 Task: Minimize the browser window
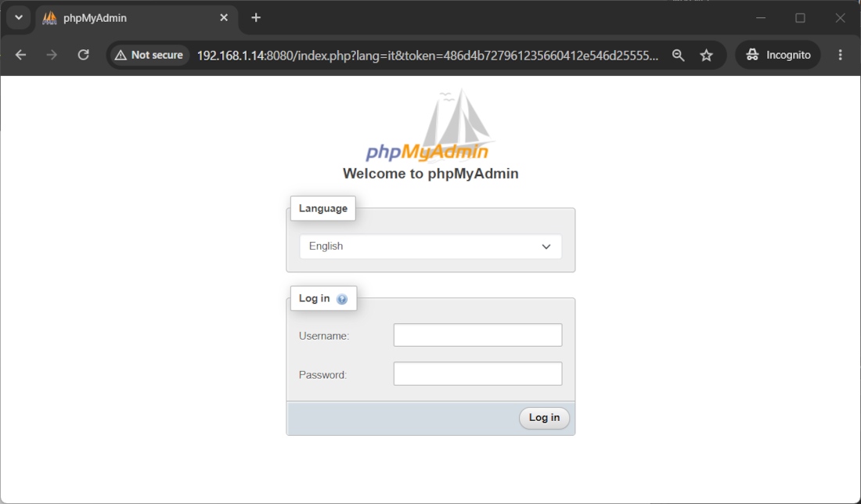coord(761,17)
